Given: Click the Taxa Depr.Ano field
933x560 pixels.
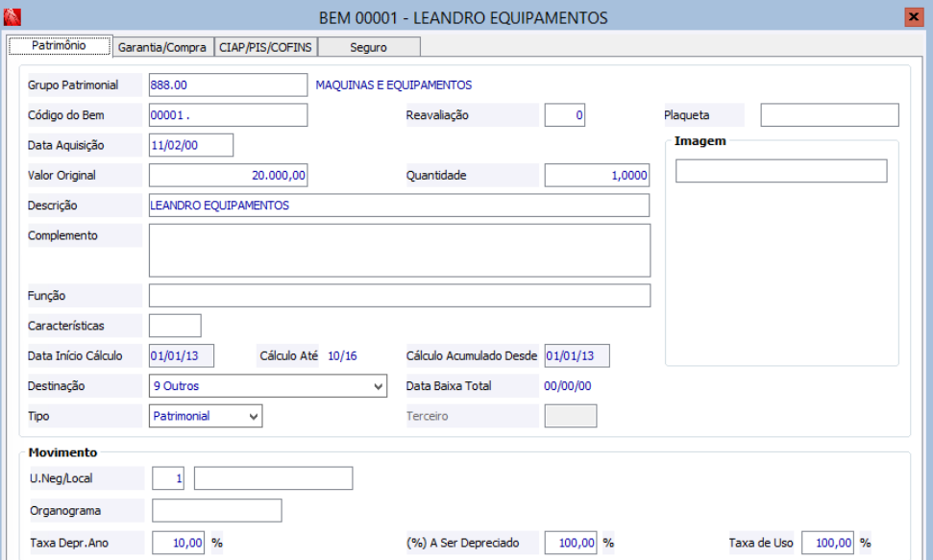Looking at the screenshot, I should point(178,543).
